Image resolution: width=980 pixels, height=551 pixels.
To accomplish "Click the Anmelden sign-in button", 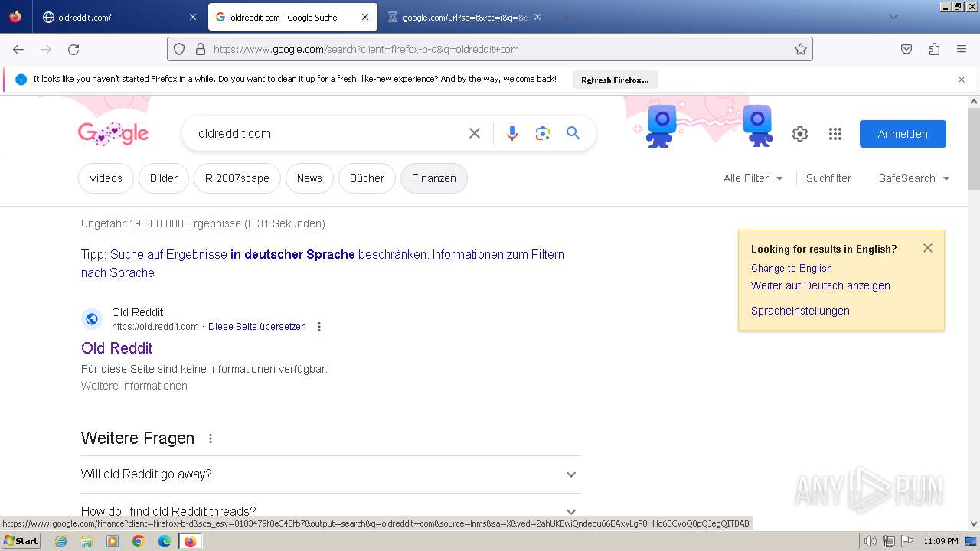I will tap(903, 134).
